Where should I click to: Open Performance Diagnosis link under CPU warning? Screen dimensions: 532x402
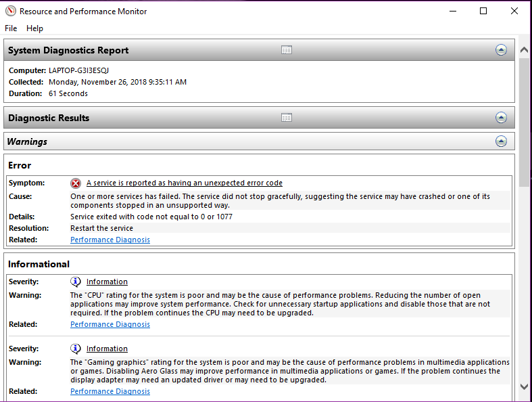(x=110, y=324)
